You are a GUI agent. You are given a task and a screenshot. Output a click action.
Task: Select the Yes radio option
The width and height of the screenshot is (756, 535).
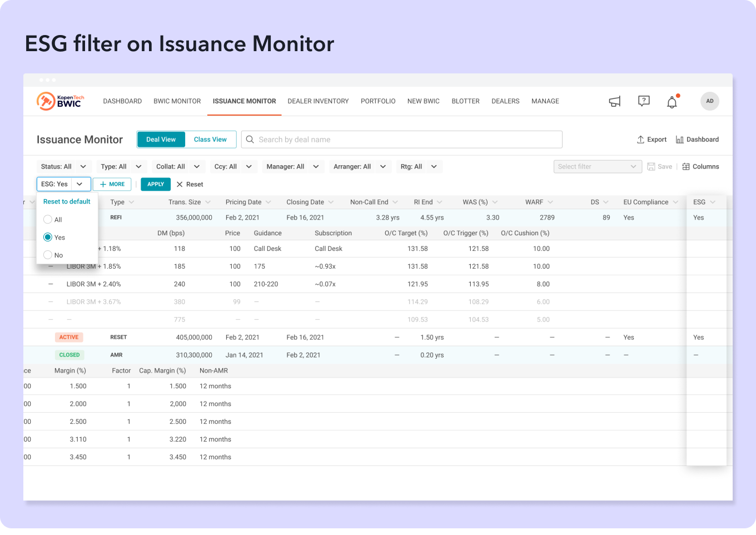point(48,237)
